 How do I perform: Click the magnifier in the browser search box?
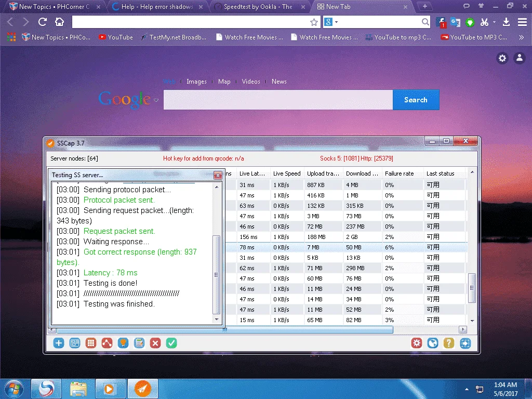(425, 22)
